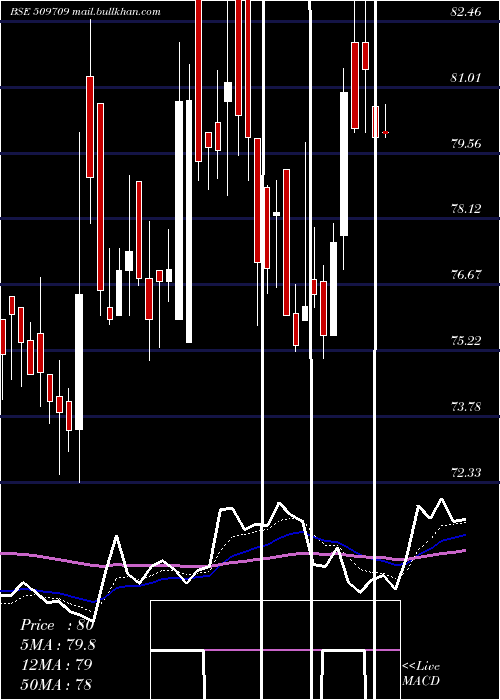Click the Price : 80 readout
The height and width of the screenshot is (700, 500).
57,625
